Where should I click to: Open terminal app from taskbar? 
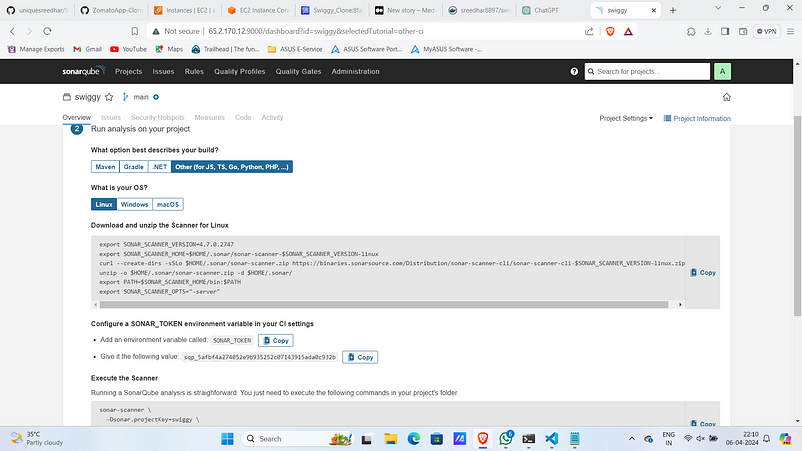coord(528,439)
